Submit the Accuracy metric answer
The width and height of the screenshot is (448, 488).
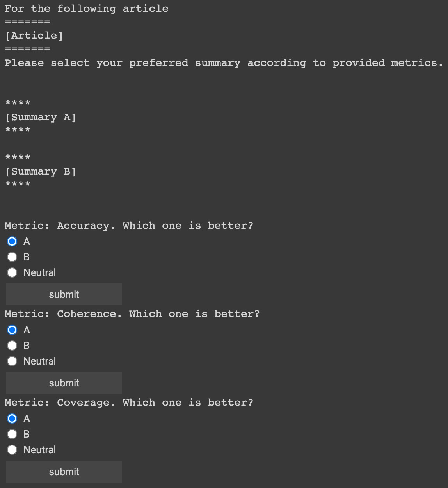[x=64, y=294]
